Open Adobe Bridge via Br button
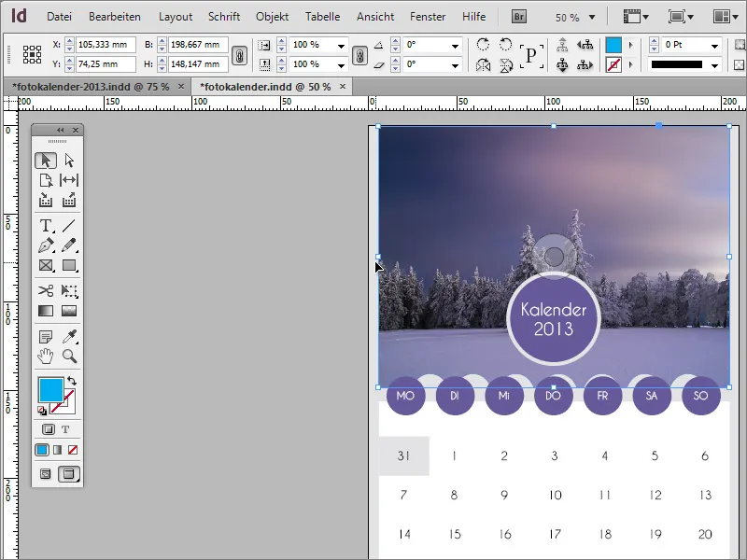Viewport: 747px width, 560px height. tap(519, 17)
